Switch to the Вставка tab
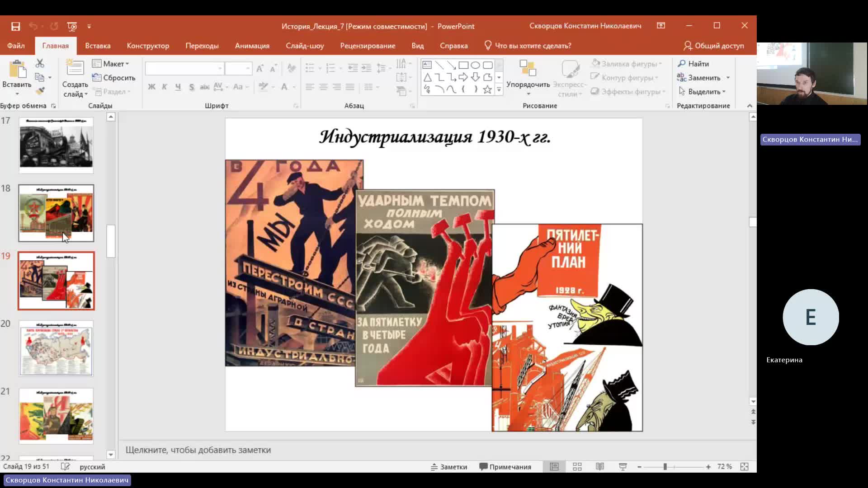The width and height of the screenshot is (868, 488). 98,46
